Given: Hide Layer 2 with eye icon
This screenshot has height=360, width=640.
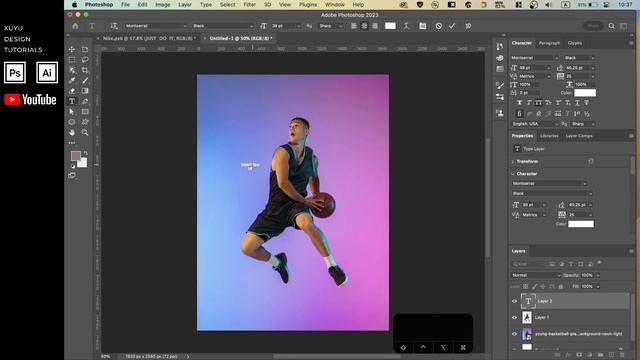Looking at the screenshot, I should [x=514, y=301].
